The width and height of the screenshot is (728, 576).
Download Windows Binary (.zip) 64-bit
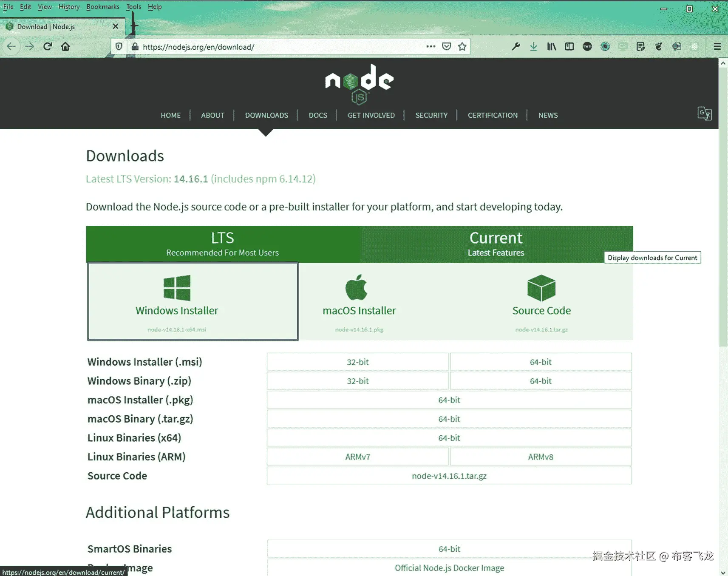click(541, 381)
